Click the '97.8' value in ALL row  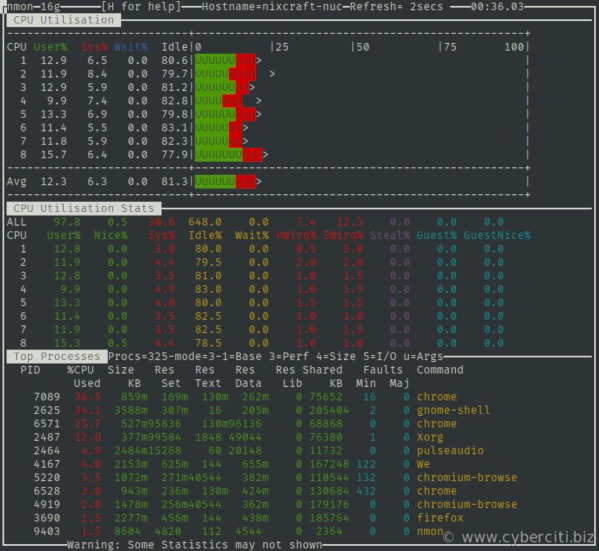[67, 222]
